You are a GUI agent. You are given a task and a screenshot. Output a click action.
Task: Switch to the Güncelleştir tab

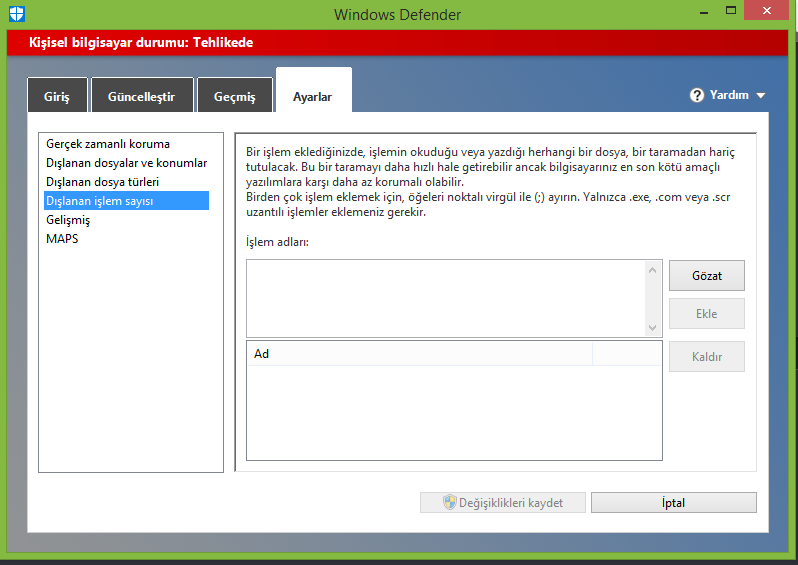pyautogui.click(x=142, y=95)
